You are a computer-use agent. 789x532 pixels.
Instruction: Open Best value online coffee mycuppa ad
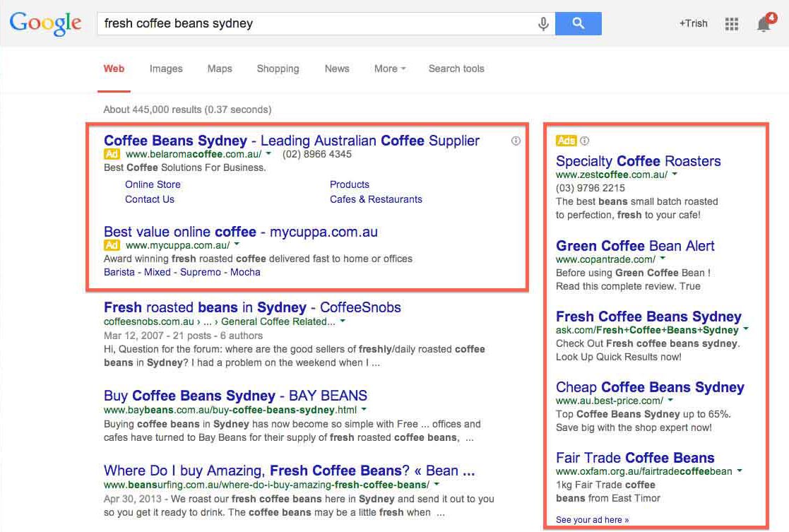click(241, 232)
